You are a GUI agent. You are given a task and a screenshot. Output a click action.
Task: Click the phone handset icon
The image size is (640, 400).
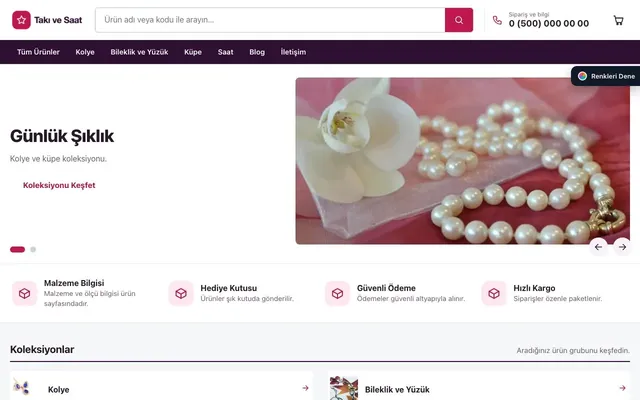497,20
